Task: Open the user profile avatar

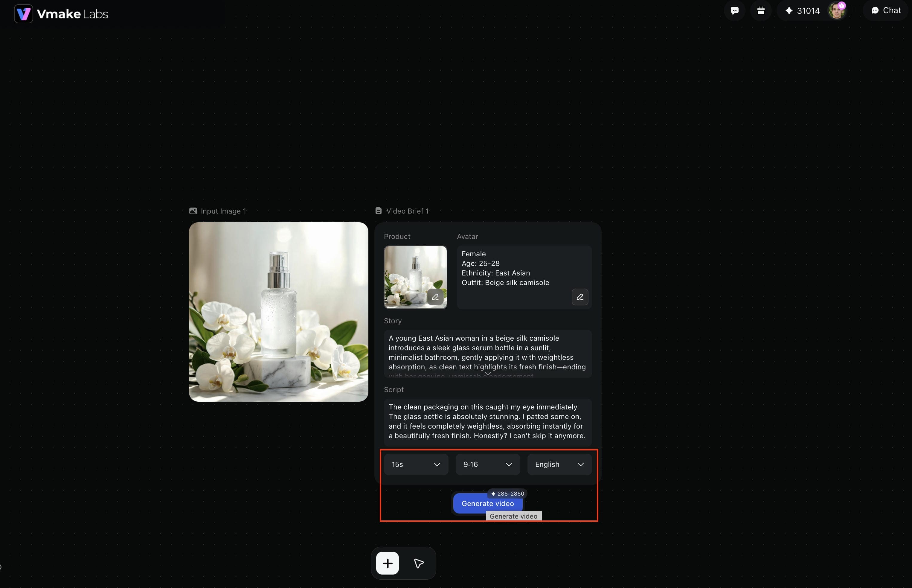Action: click(837, 11)
